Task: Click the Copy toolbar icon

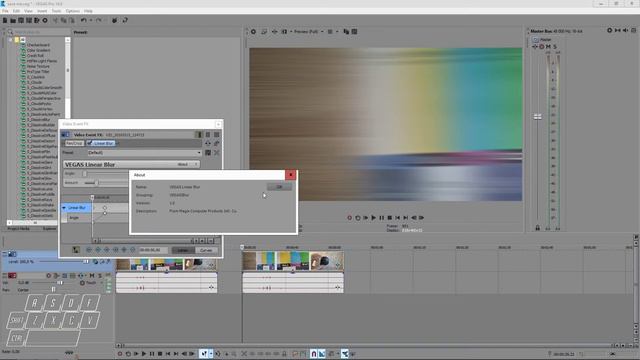Action: 64,20
